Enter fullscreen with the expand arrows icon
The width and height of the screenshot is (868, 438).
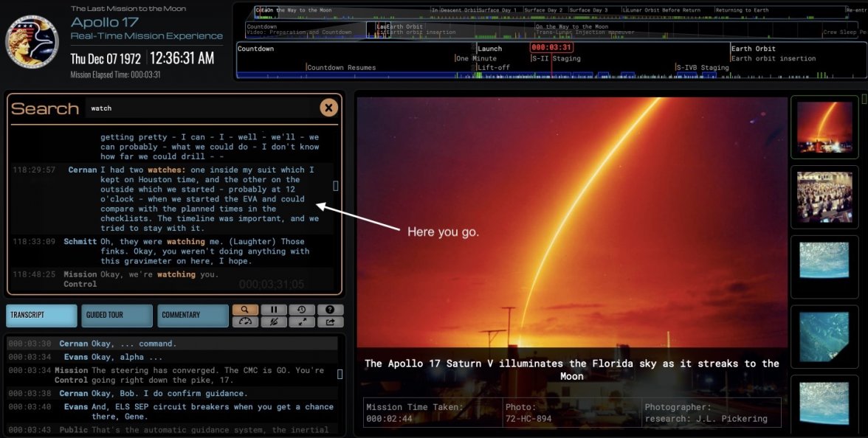pyautogui.click(x=302, y=321)
